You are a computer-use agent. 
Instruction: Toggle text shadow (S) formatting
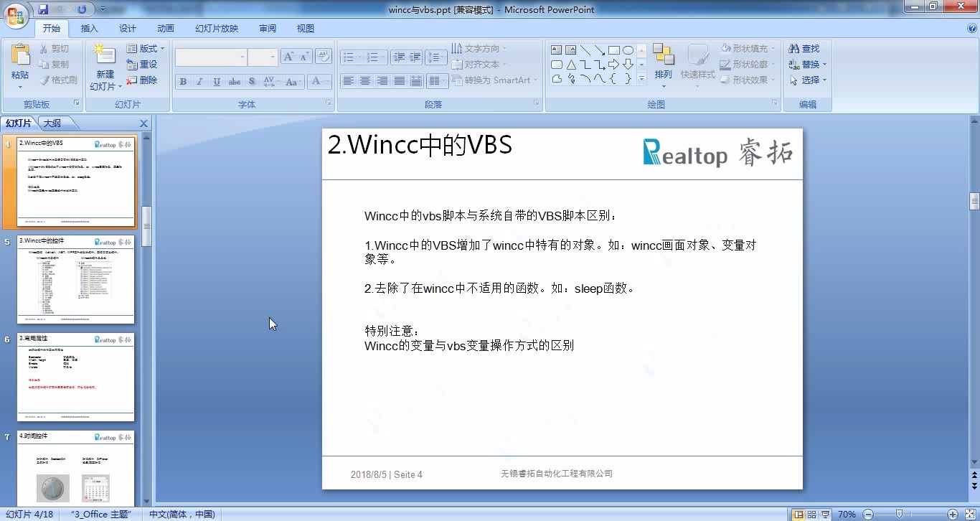point(251,81)
